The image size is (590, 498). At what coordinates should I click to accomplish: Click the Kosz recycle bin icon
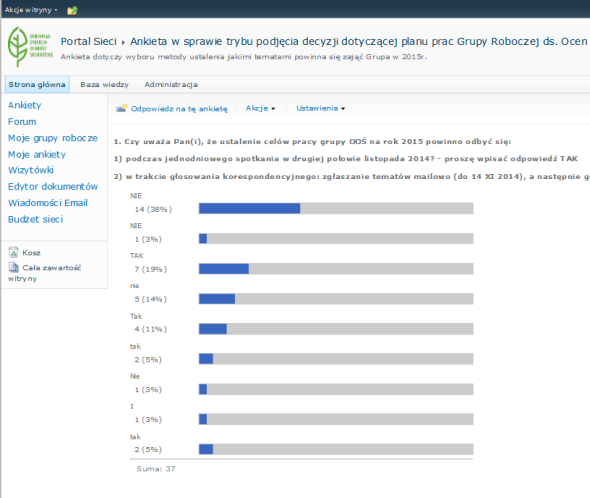(14, 252)
